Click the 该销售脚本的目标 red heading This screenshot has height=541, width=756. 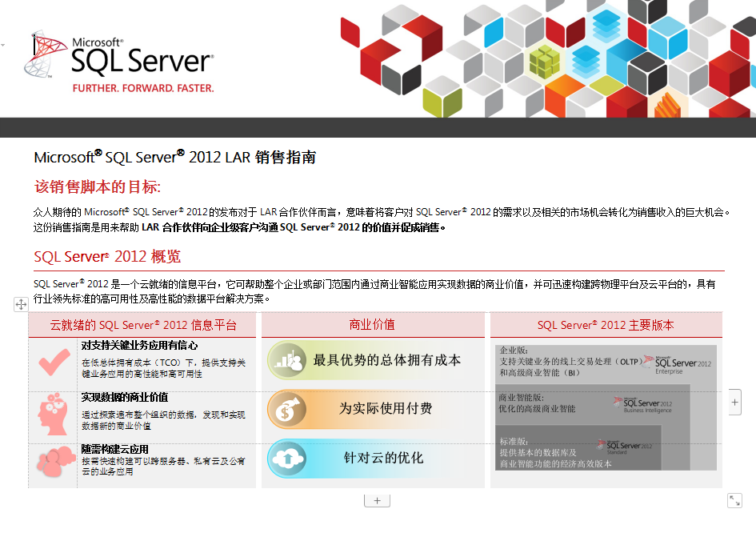[x=98, y=187]
